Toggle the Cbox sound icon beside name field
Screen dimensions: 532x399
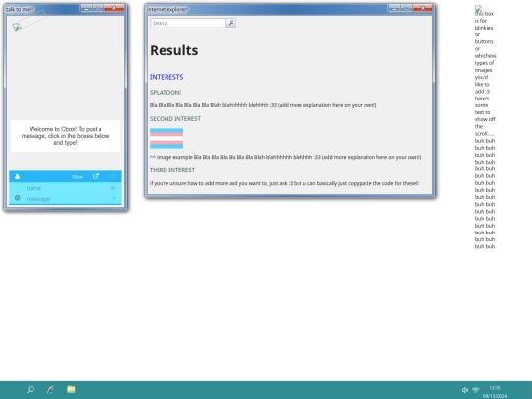113,188
